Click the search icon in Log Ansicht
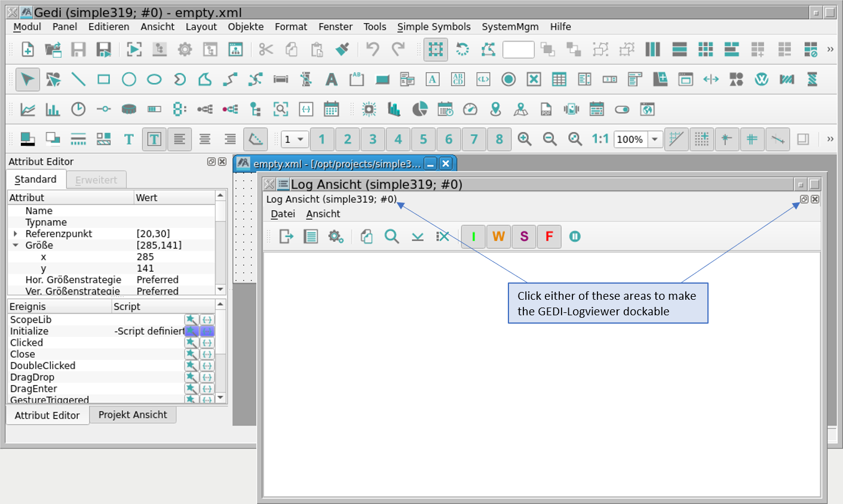This screenshot has width=843, height=504. (392, 236)
